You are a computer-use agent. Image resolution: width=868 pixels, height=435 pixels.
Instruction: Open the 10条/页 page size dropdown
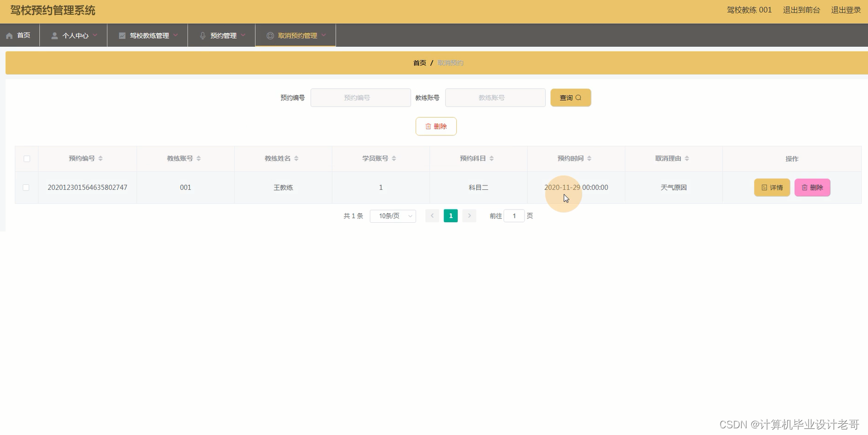click(392, 216)
